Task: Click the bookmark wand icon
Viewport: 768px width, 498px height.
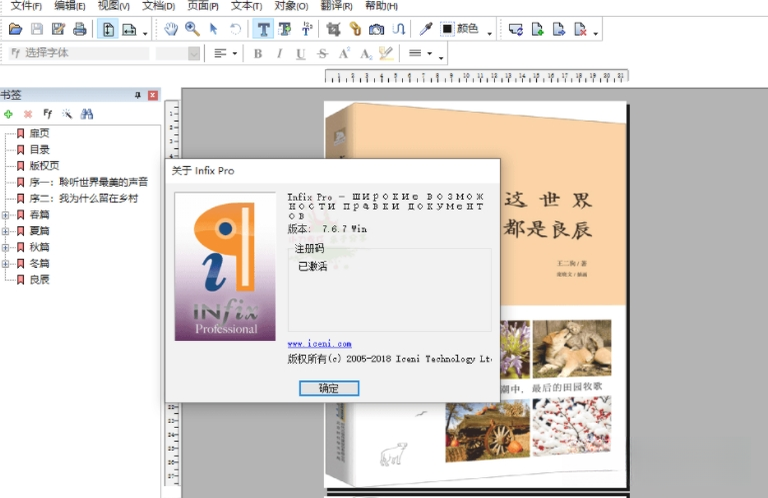Action: click(67, 114)
